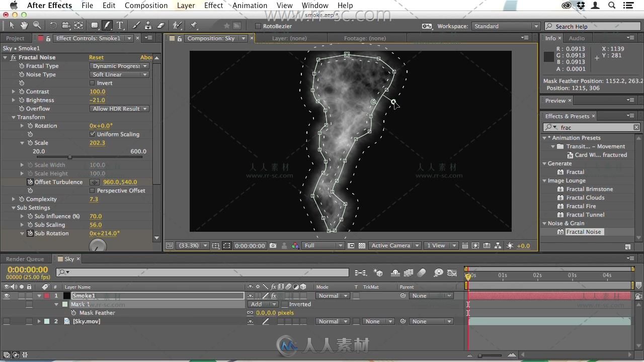This screenshot has height=362, width=644.
Task: Open Show Channel color management icon
Action: click(x=295, y=245)
